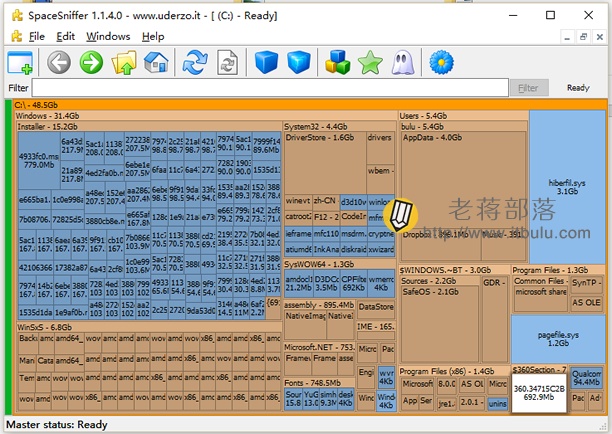Click the DriverStore - 1.6Gb folder
The height and width of the screenshot is (434, 612).
click(x=326, y=163)
